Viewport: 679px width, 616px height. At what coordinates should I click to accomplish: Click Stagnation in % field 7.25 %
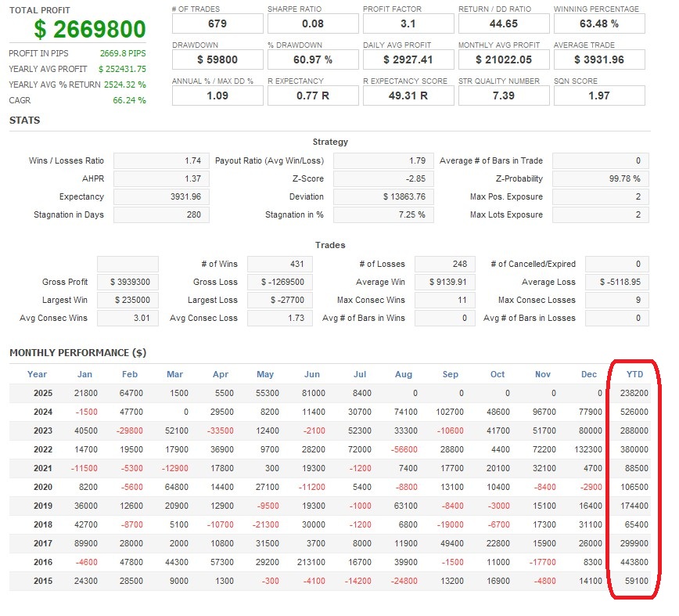[383, 215]
